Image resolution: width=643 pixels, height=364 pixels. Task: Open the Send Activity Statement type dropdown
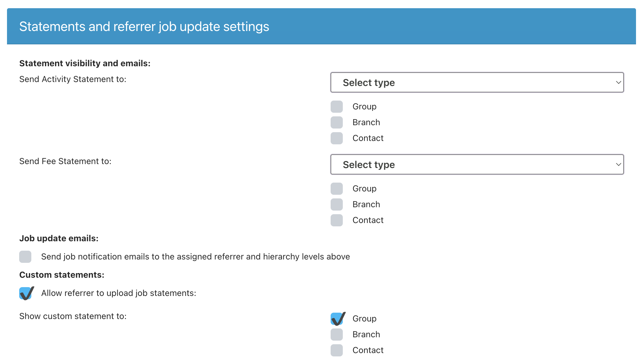click(477, 82)
